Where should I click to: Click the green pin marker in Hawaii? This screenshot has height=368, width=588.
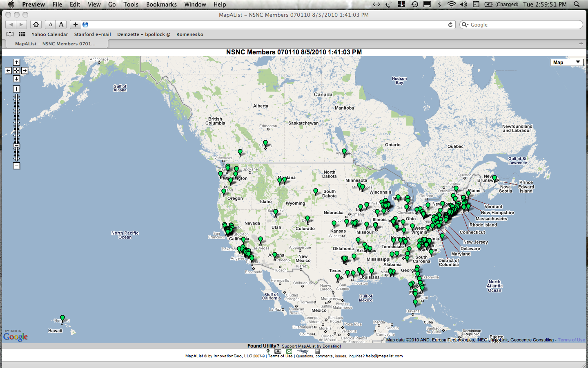point(62,318)
